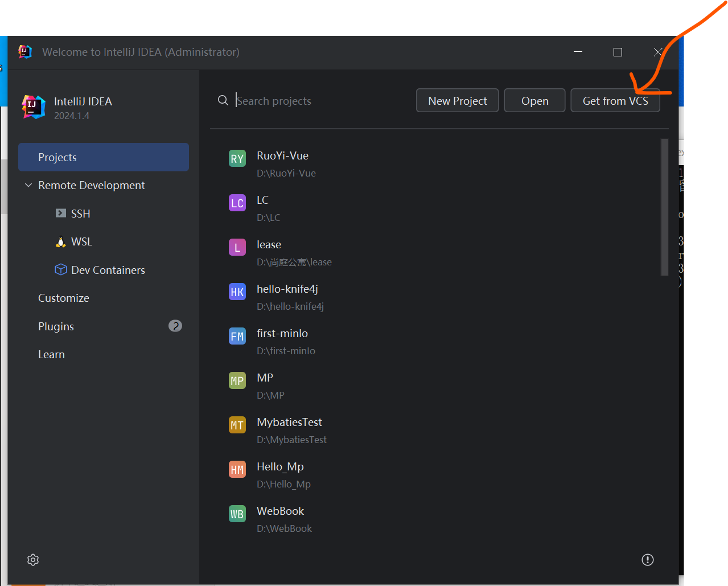This screenshot has height=586, width=728.
Task: Select WSL under Remote Development
Action: (81, 241)
